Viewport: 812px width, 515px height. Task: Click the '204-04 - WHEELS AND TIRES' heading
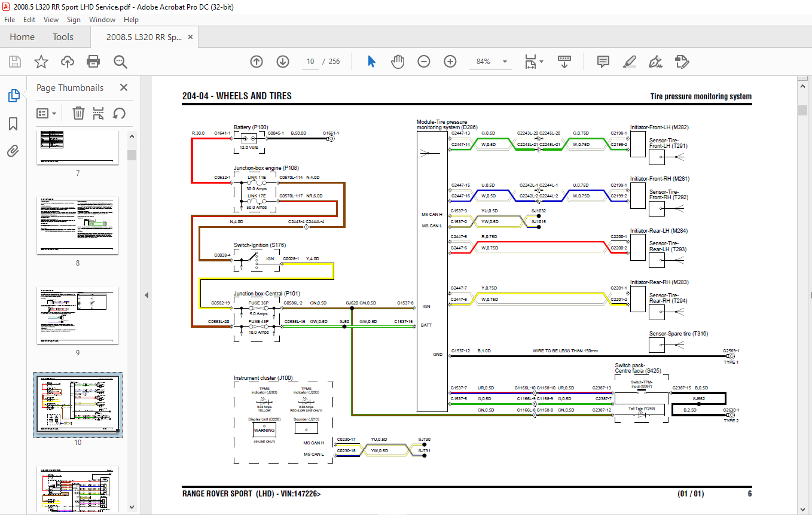point(237,96)
